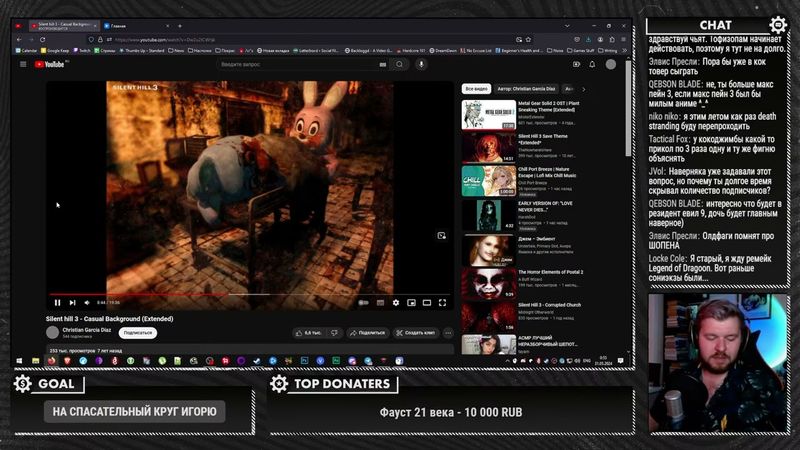Open Photoshop icon in the taskbar
The width and height of the screenshot is (800, 450).
(305, 361)
